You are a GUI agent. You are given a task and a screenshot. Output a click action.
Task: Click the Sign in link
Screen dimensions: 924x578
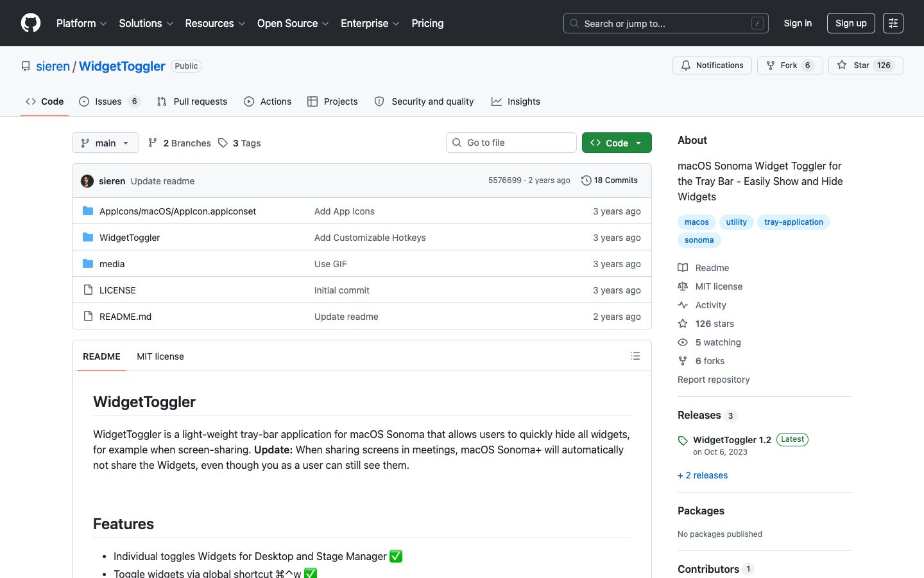[x=798, y=23]
